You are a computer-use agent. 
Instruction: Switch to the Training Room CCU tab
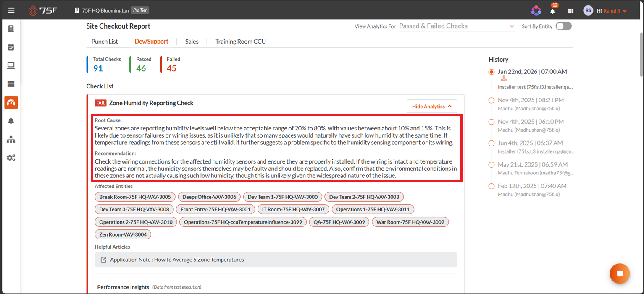point(241,42)
